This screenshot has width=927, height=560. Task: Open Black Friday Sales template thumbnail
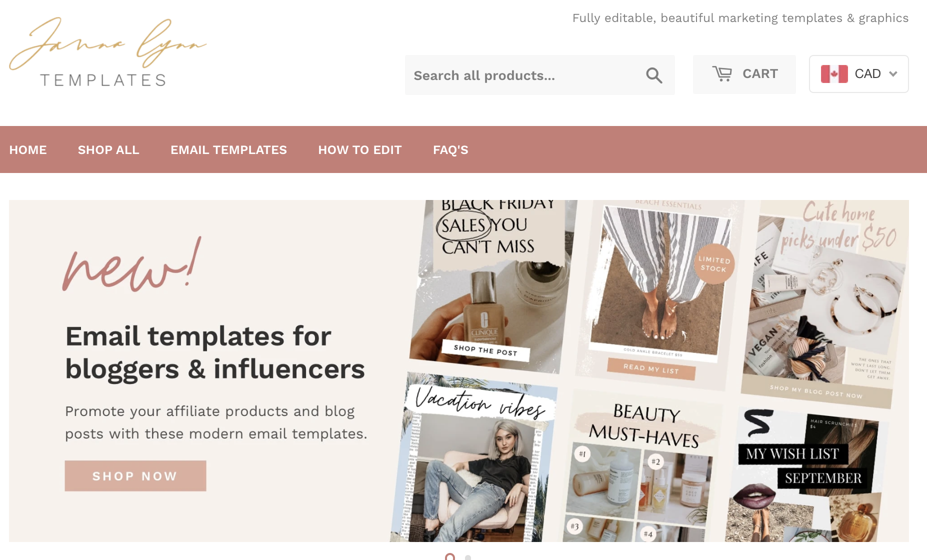[493, 286]
